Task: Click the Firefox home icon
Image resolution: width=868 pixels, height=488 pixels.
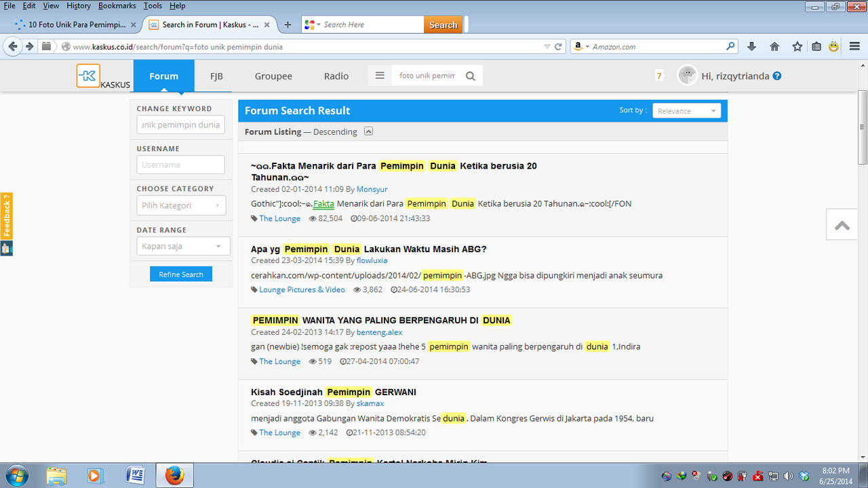Action: (774, 47)
